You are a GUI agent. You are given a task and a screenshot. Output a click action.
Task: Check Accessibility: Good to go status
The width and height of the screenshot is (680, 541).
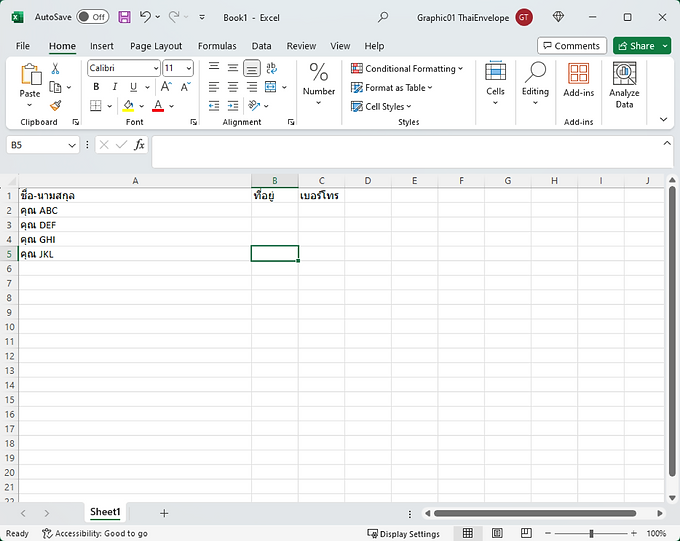[95, 534]
